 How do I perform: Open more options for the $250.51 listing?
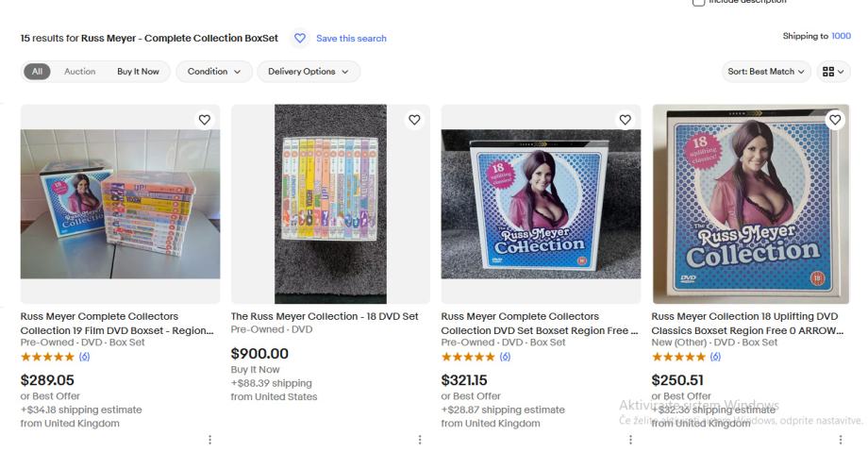click(x=841, y=440)
